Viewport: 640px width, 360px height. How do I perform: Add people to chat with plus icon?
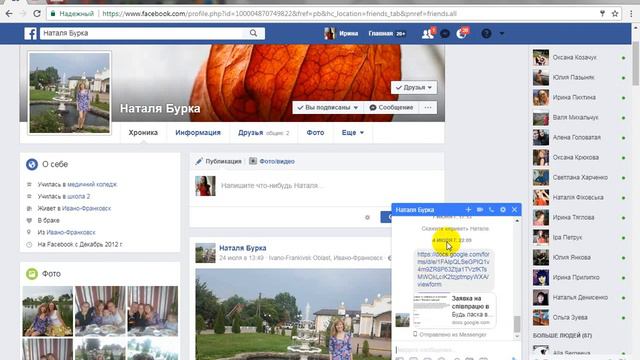pyautogui.click(x=468, y=209)
